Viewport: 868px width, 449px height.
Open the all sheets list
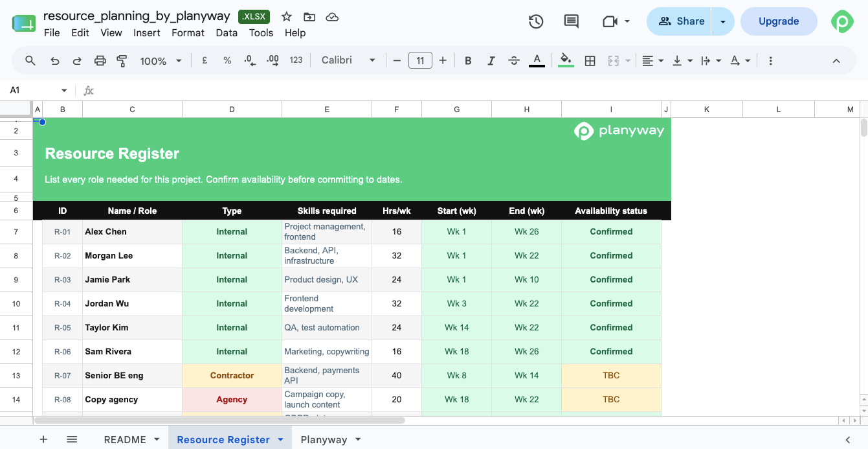point(72,439)
